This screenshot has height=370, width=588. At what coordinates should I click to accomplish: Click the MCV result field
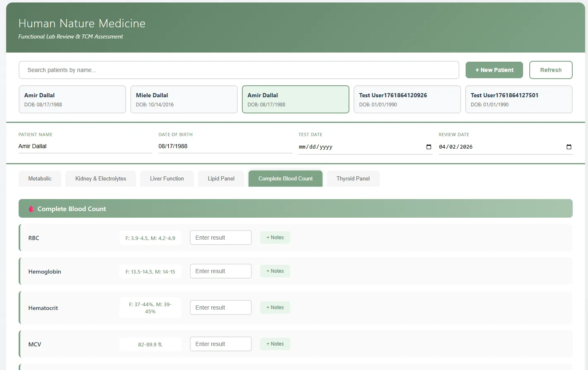(221, 344)
